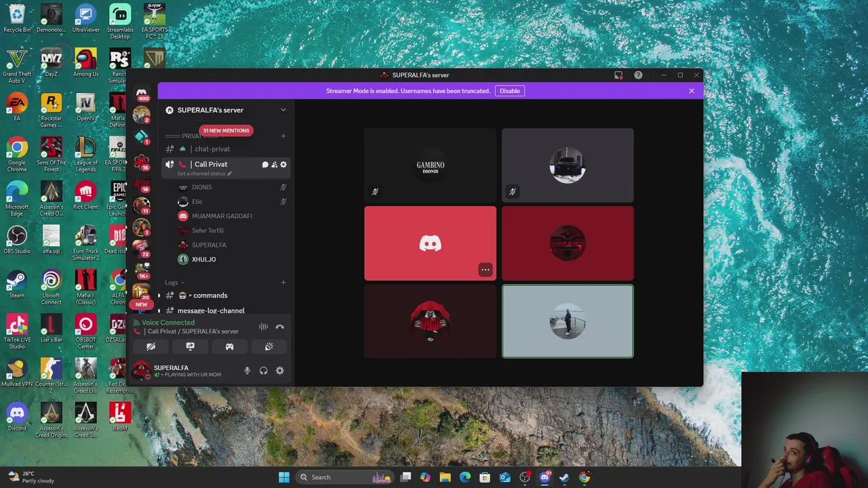This screenshot has height=488, width=868.
Task: Open noise suppression settings in voice panel
Action: click(263, 327)
